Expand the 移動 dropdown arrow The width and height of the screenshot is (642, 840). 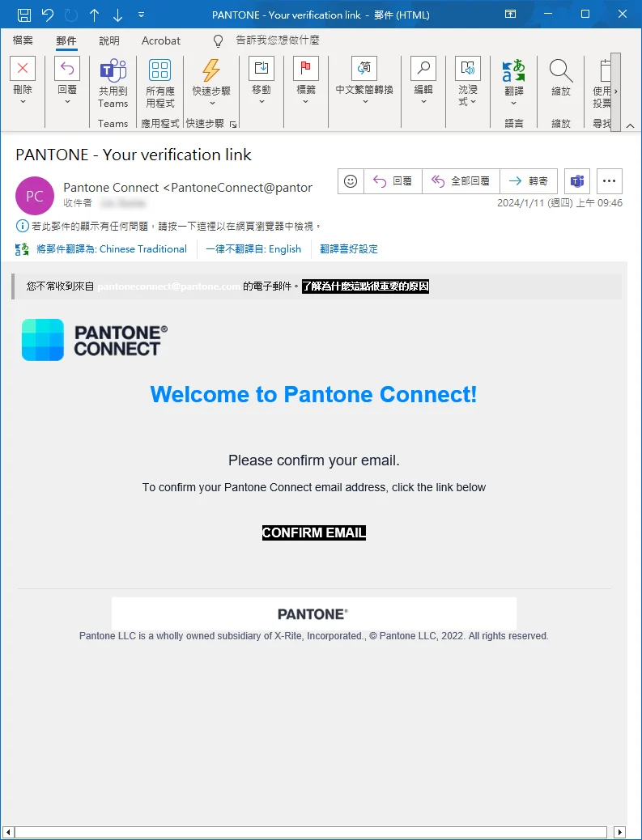tap(261, 102)
